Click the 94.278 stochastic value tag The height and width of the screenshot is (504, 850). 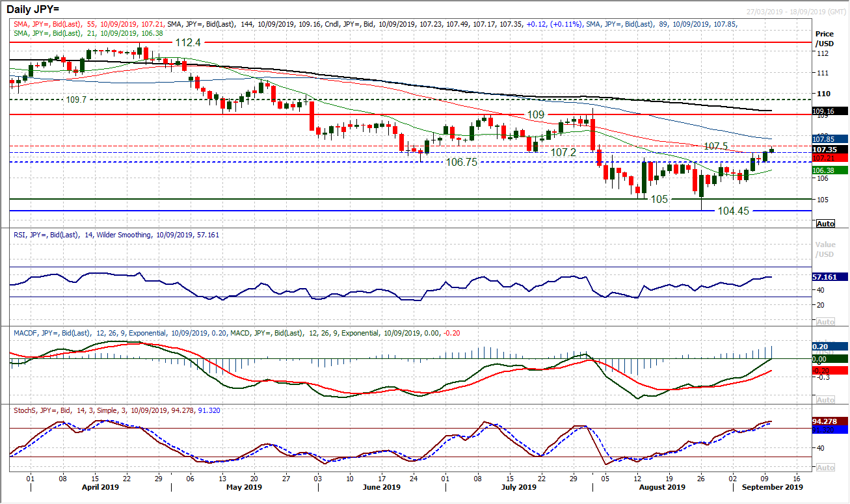(x=830, y=421)
